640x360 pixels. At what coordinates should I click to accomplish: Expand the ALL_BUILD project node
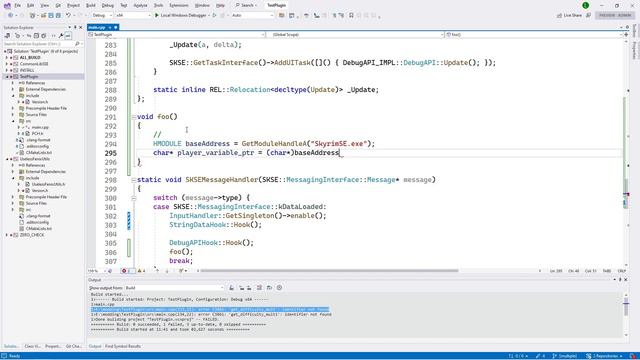(7, 58)
